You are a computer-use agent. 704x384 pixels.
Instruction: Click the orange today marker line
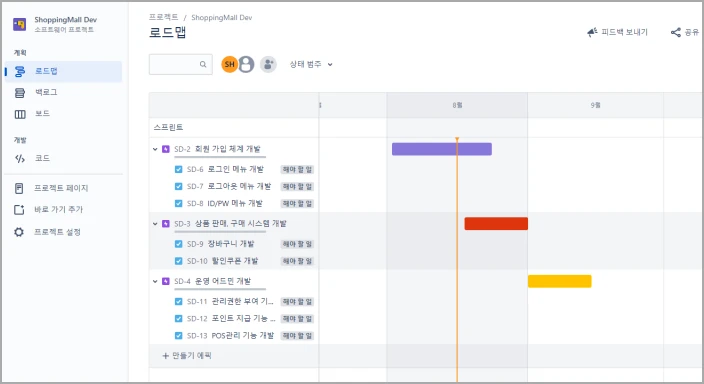[457, 260]
